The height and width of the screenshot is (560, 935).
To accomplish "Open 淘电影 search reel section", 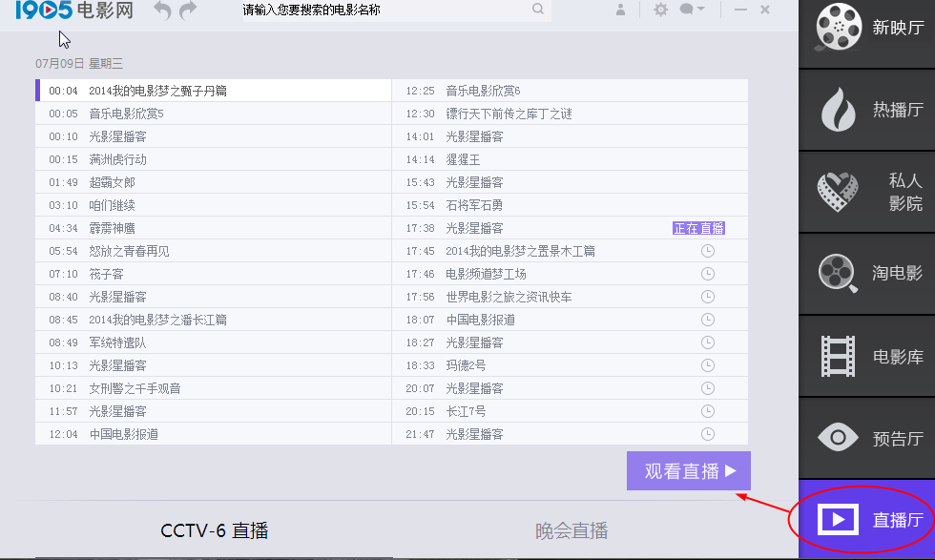I will 867,274.
